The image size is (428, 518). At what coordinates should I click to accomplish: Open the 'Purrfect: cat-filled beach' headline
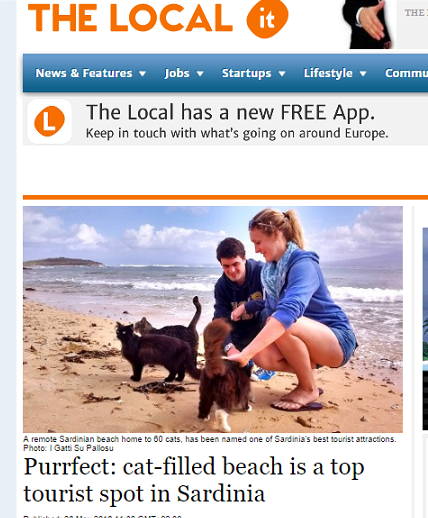point(194,480)
